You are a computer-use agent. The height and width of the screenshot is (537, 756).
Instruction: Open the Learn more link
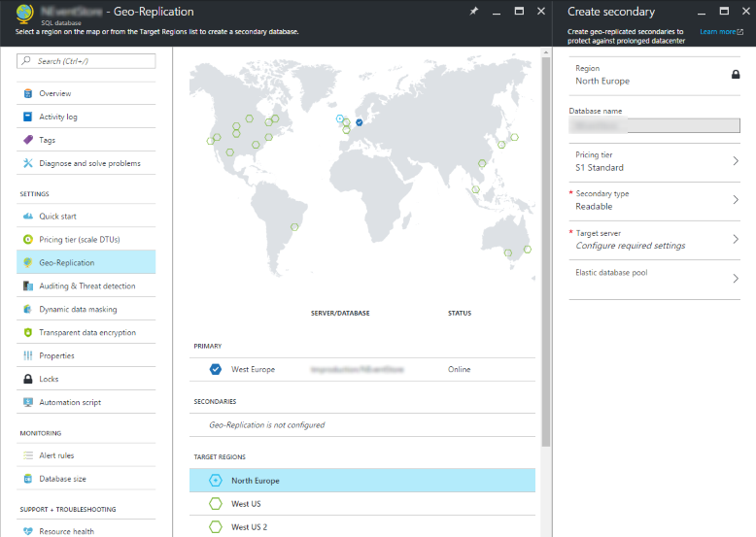coord(721,32)
